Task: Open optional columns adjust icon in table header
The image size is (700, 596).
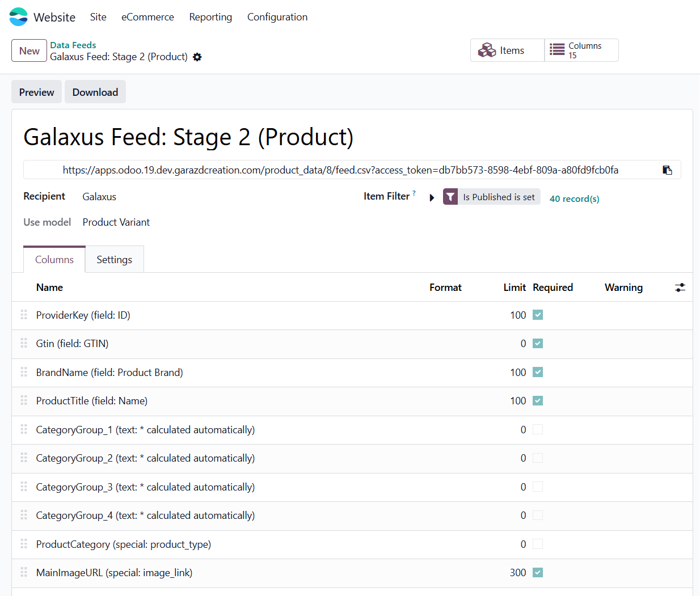Action: tap(680, 288)
